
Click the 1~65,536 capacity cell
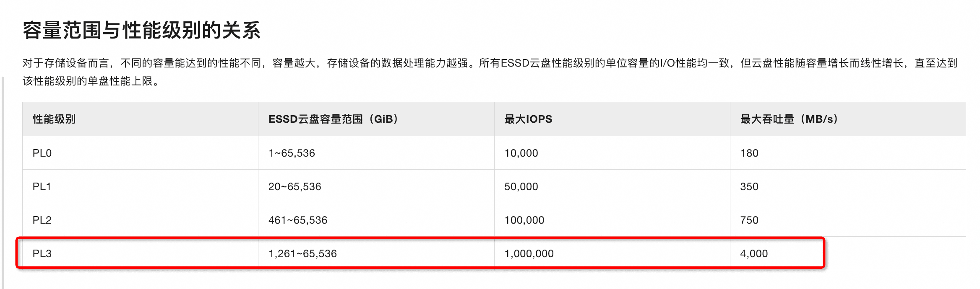[292, 153]
